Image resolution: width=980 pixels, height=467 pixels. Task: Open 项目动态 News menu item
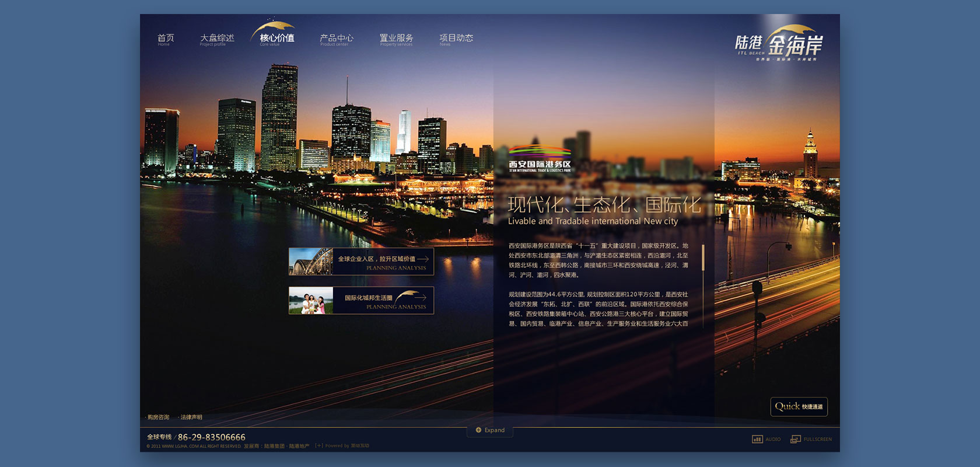pos(456,39)
